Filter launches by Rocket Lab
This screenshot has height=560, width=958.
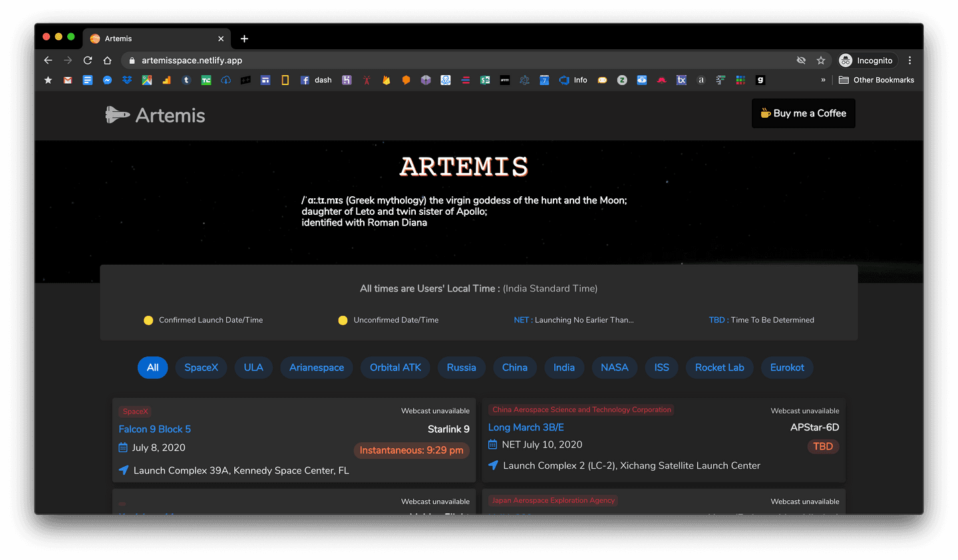(719, 368)
